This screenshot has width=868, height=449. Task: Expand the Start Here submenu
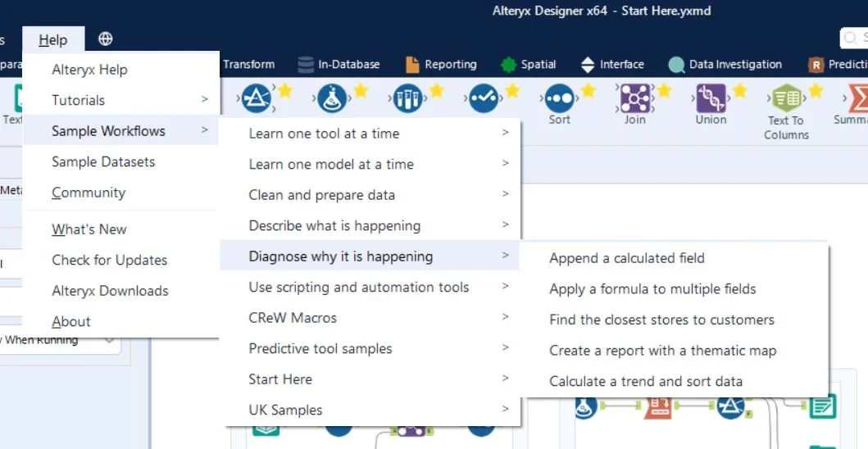click(x=370, y=379)
